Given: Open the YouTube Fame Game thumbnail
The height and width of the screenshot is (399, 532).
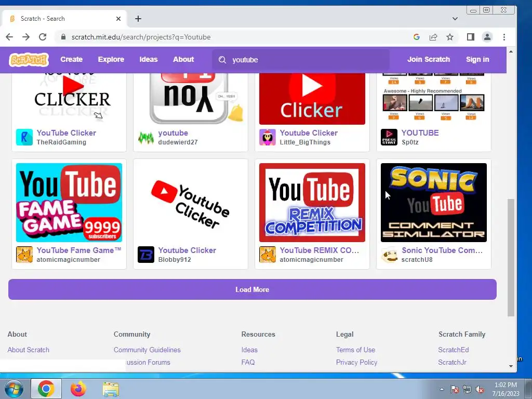Looking at the screenshot, I should point(69,203).
